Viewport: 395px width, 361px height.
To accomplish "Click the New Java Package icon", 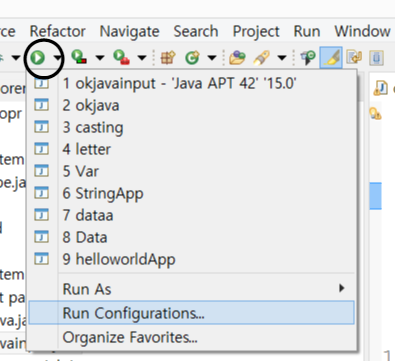I will click(x=168, y=57).
